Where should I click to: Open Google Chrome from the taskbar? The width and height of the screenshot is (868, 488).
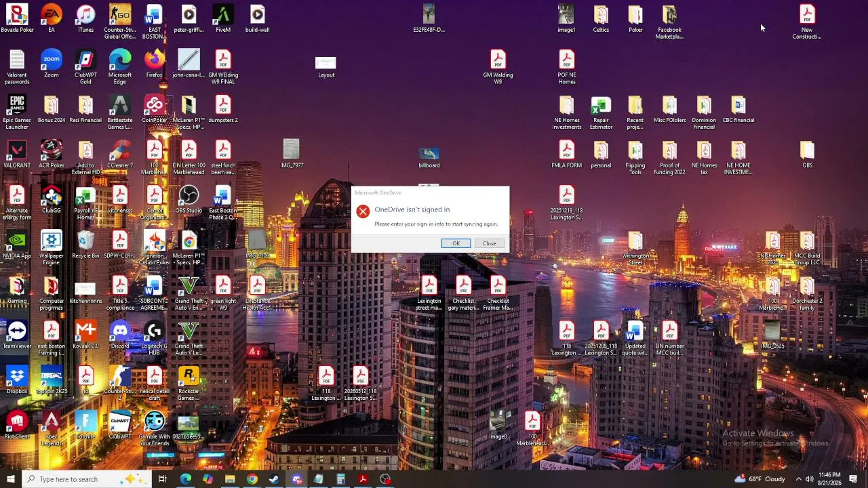[x=252, y=479]
